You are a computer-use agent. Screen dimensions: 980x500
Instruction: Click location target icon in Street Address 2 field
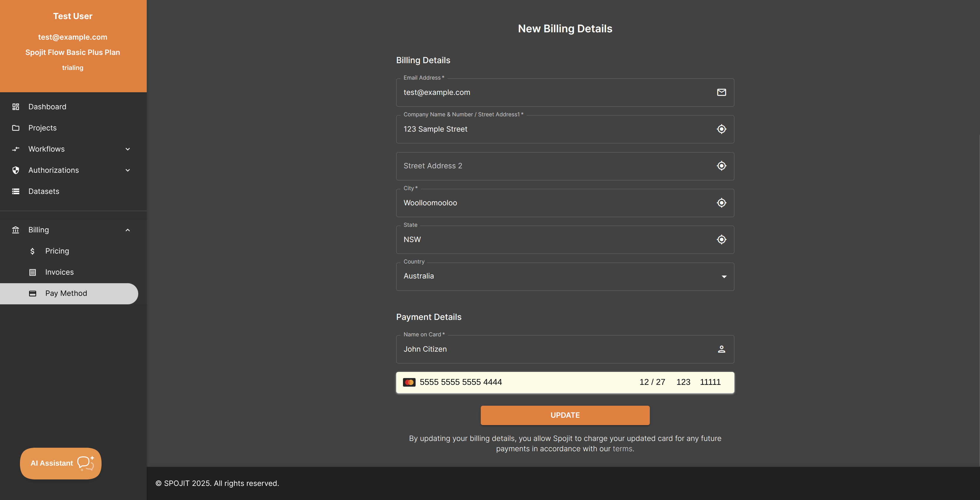pos(721,166)
